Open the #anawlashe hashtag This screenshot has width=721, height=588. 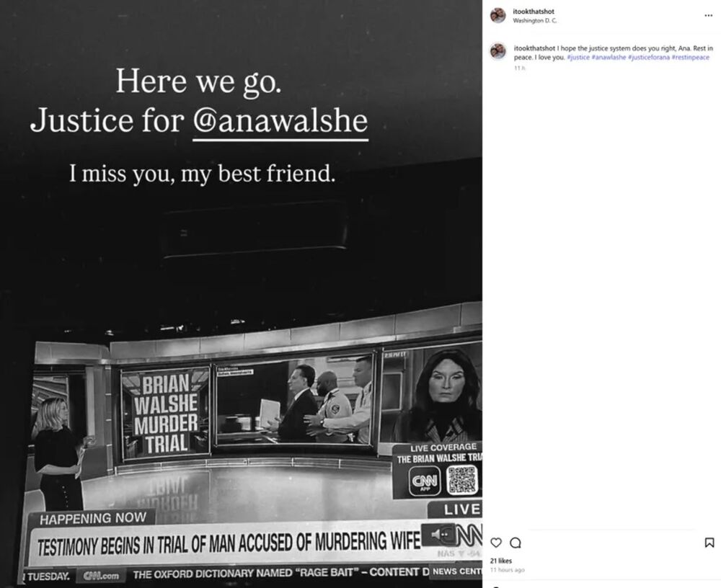609,58
